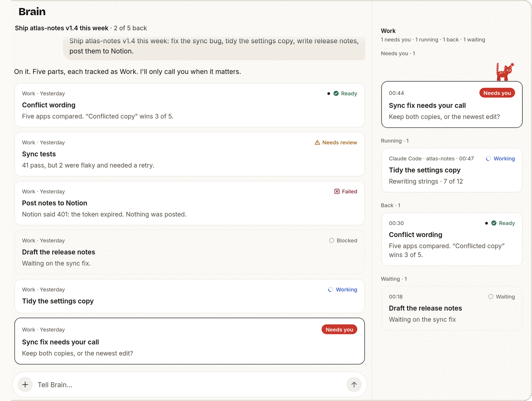The width and height of the screenshot is (532, 401).
Task: Click the 00:44 timestamp in sidebar
Action: (396, 93)
